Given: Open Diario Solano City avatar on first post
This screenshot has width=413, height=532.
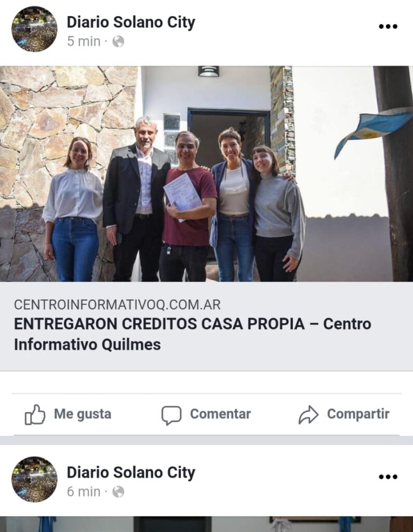Looking at the screenshot, I should coord(34,29).
